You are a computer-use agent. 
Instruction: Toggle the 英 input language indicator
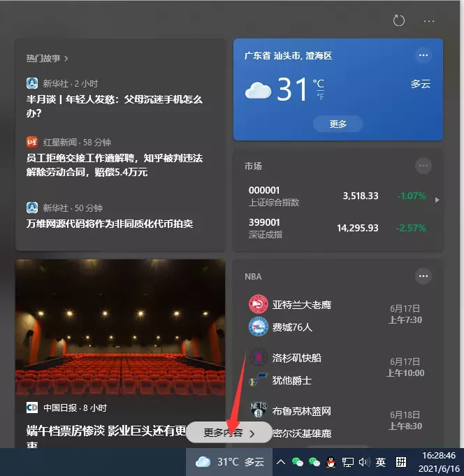[381, 462]
